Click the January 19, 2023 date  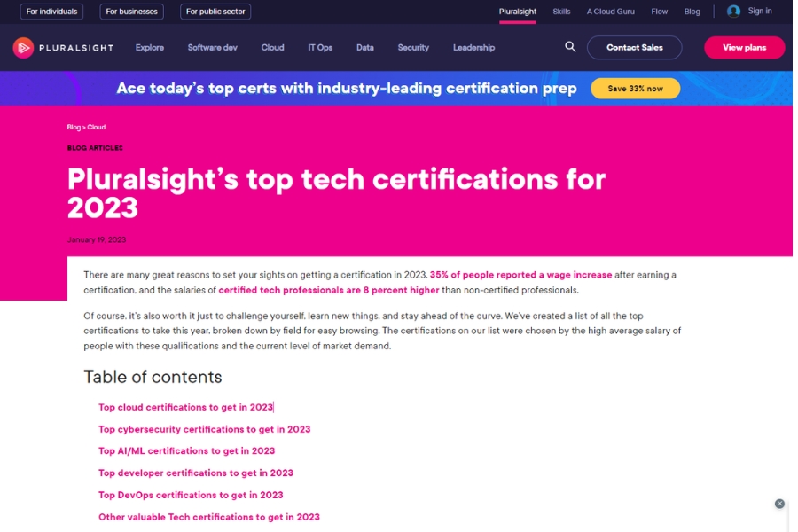(x=96, y=239)
